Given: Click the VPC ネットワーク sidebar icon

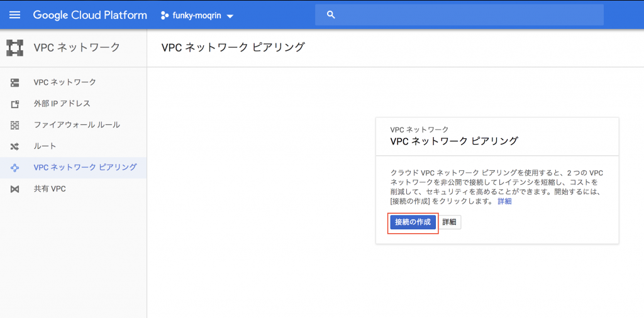Looking at the screenshot, I should click(x=15, y=82).
